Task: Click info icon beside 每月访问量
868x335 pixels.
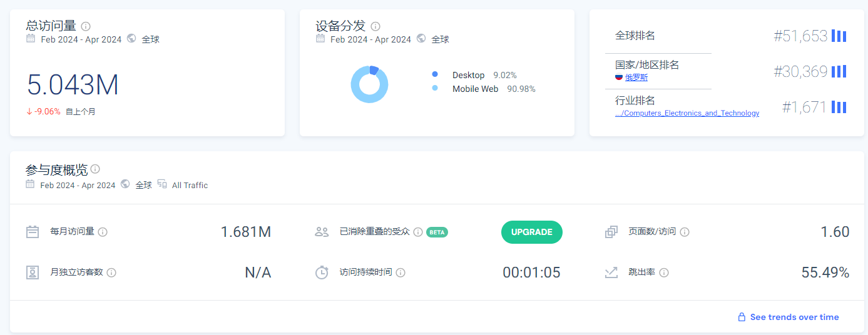Action: tap(103, 232)
